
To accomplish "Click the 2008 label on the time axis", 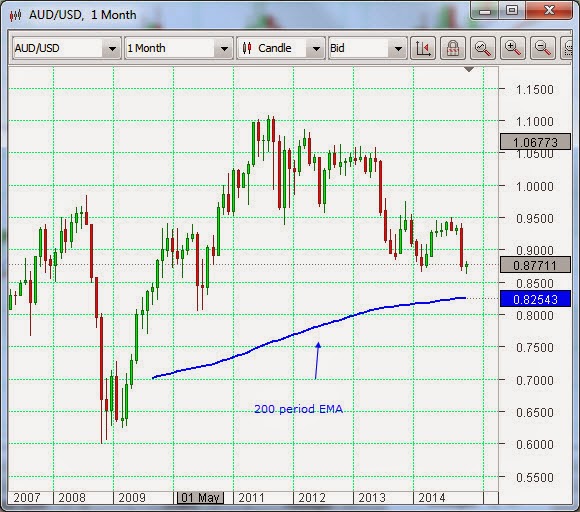I will (72, 498).
